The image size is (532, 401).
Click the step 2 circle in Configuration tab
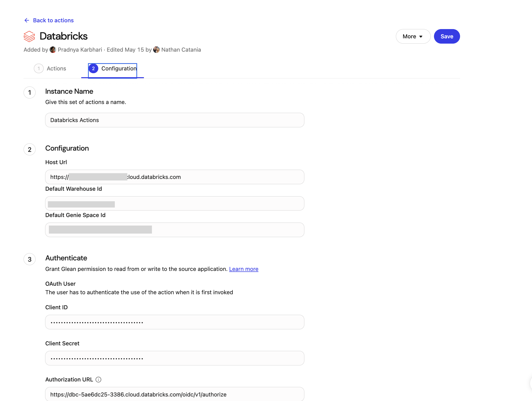click(94, 68)
